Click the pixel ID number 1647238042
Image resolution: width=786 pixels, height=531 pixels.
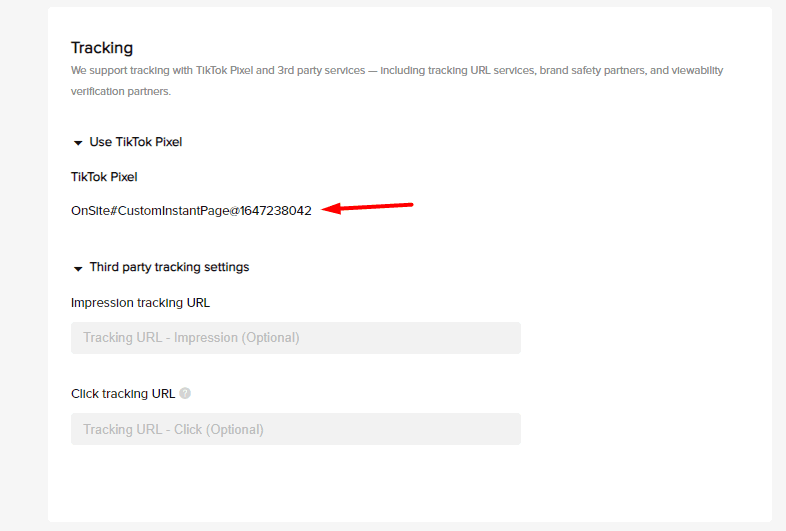click(x=276, y=211)
